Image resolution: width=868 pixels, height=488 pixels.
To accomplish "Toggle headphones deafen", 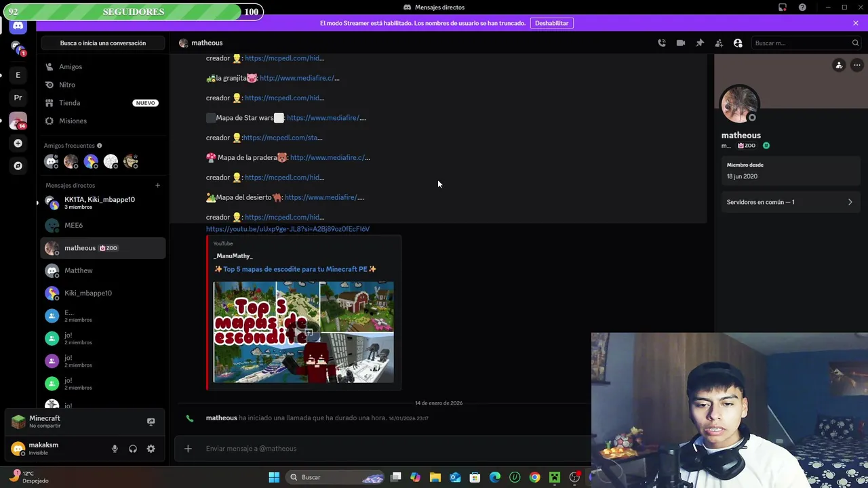I will coord(133,449).
